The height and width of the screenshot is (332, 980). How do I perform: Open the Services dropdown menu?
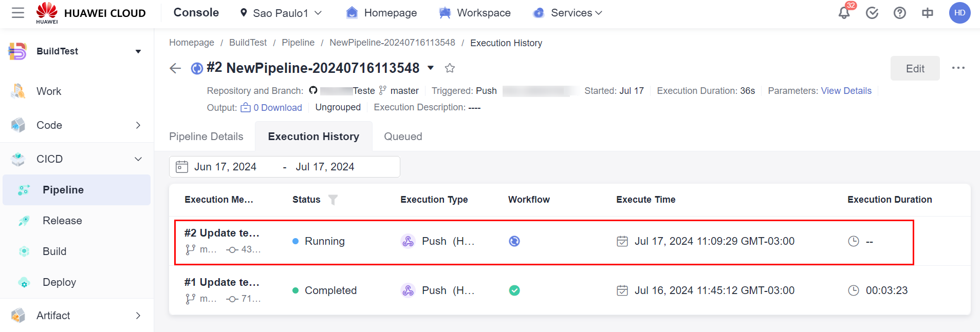click(x=568, y=13)
